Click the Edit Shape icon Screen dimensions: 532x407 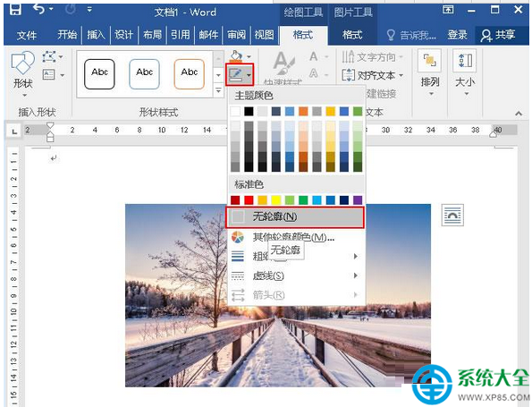49,56
